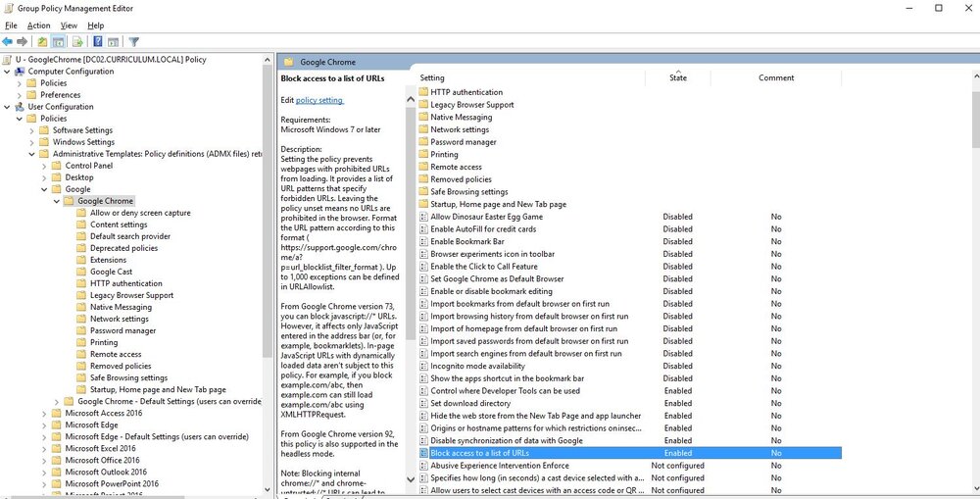Click folder icon beside Microsoft Edge tree node
Viewport: 980px width, 499px height.
[x=56, y=424]
